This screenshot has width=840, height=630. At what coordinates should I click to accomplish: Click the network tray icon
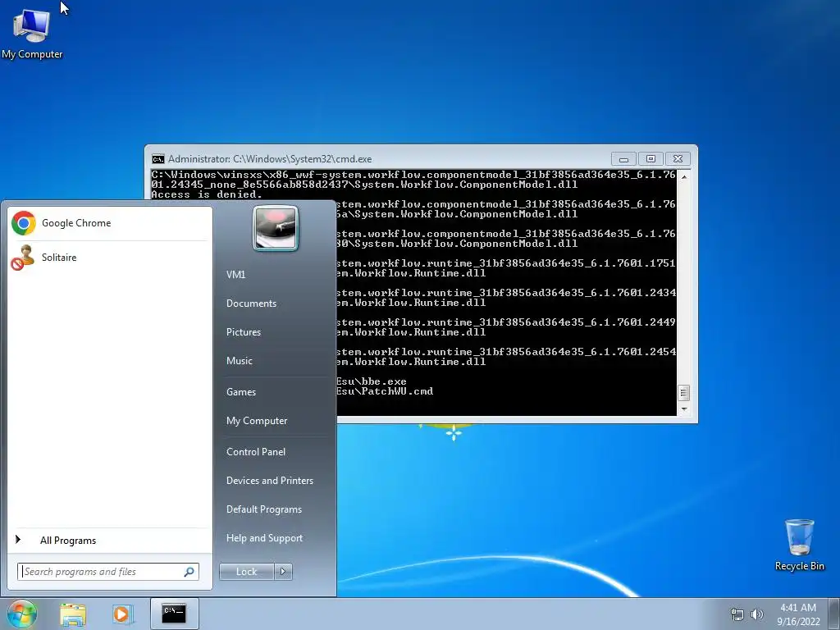(737, 614)
